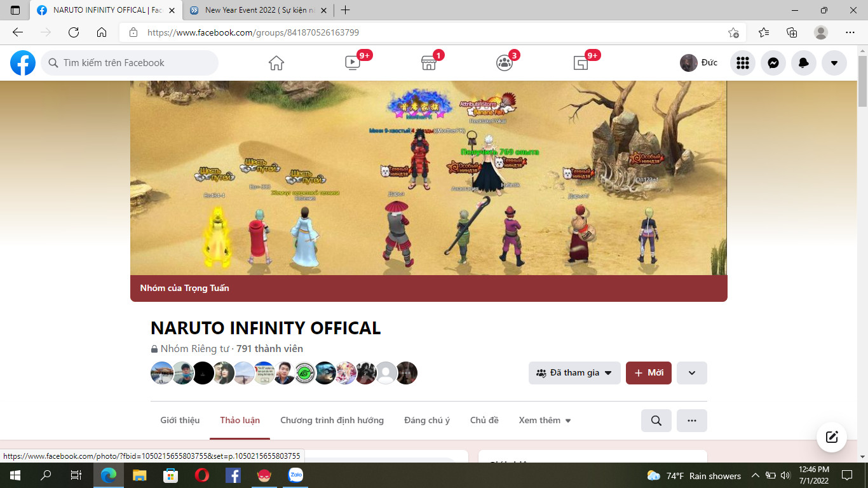Open the Chương trình định hướng tab
Viewport: 868px width, 488px height.
pos(332,421)
